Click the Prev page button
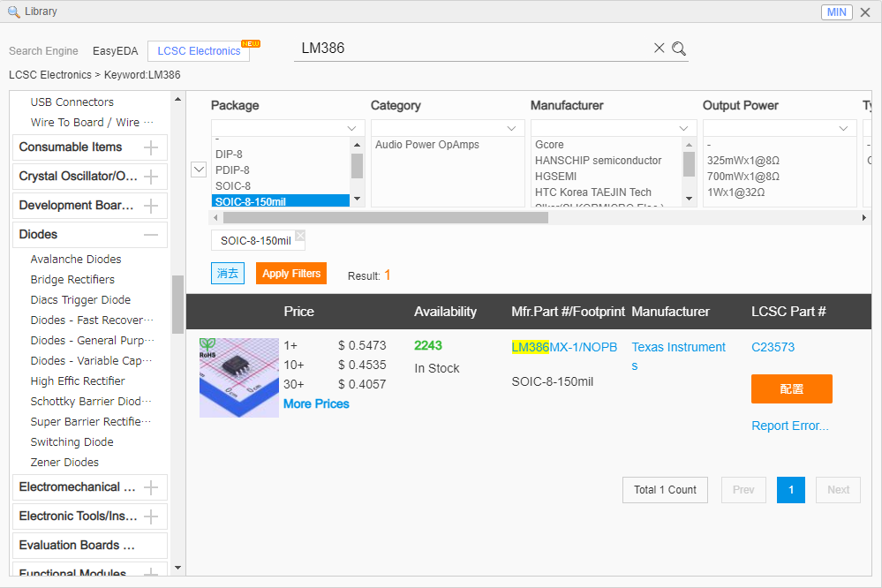 pos(743,490)
